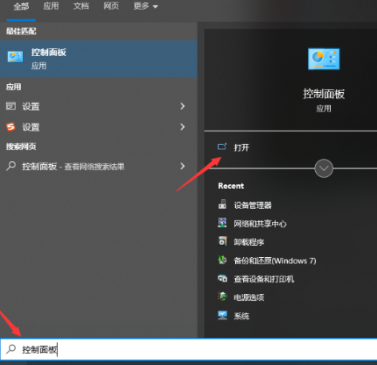This screenshot has height=365, width=377.
Task: Click the 系统 monitor icon
Action: coord(222,315)
